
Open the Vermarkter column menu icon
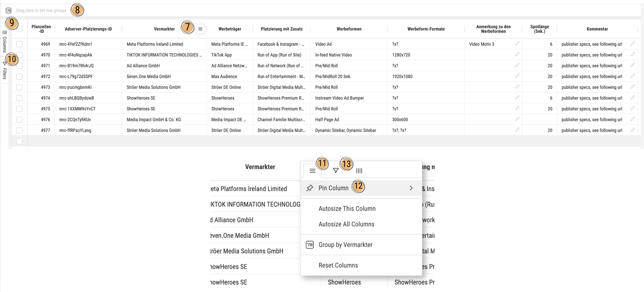point(200,29)
